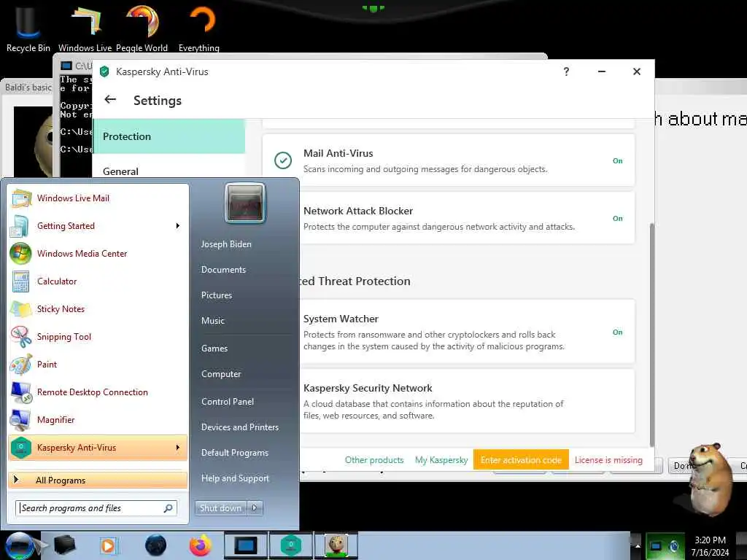Click the network tray icon
Image resolution: width=747 pixels, height=560 pixels.
coord(656,546)
